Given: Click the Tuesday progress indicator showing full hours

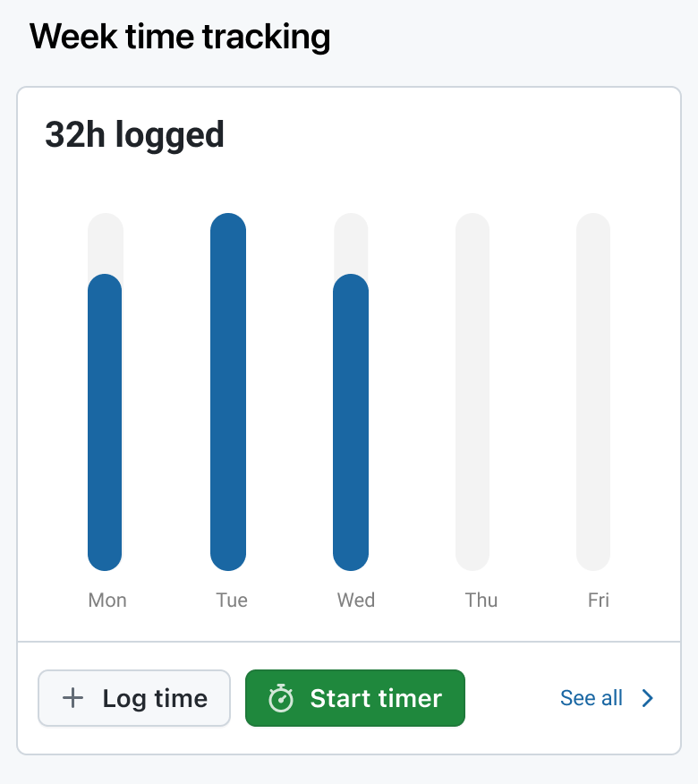Looking at the screenshot, I should [230, 389].
